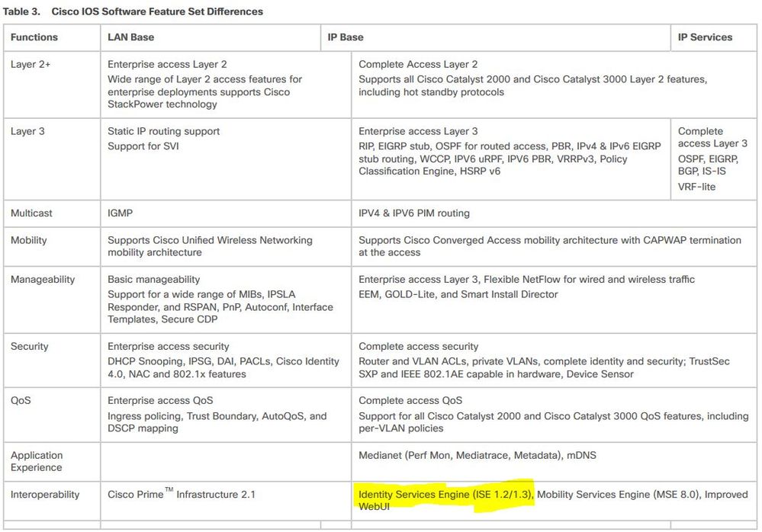The image size is (762, 532).
Task: Click 'Enterprise access QoS' text
Action: [x=160, y=400]
